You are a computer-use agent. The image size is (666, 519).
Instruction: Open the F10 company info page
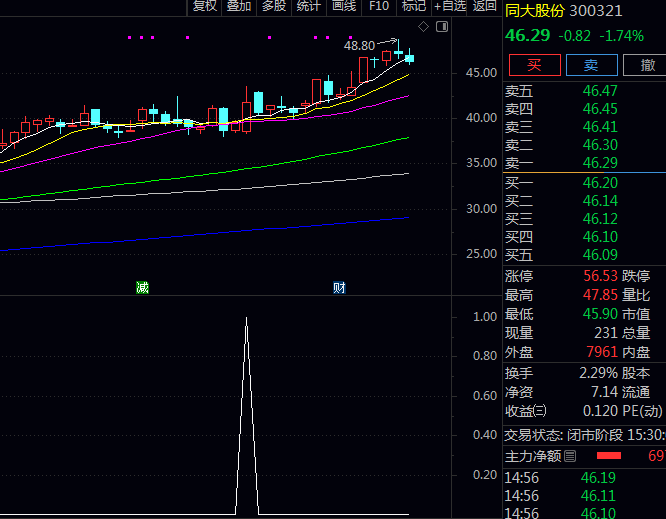[x=379, y=6]
